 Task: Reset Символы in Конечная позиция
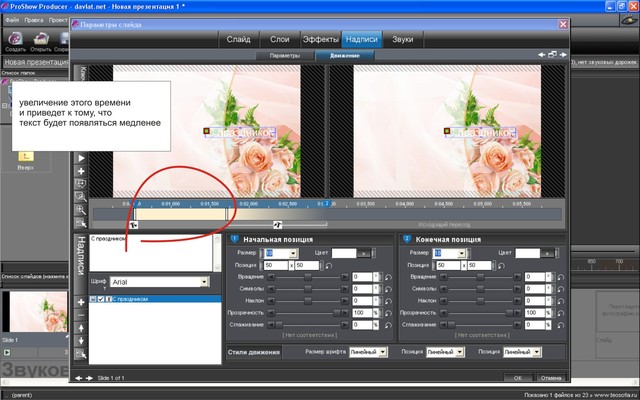point(560,289)
